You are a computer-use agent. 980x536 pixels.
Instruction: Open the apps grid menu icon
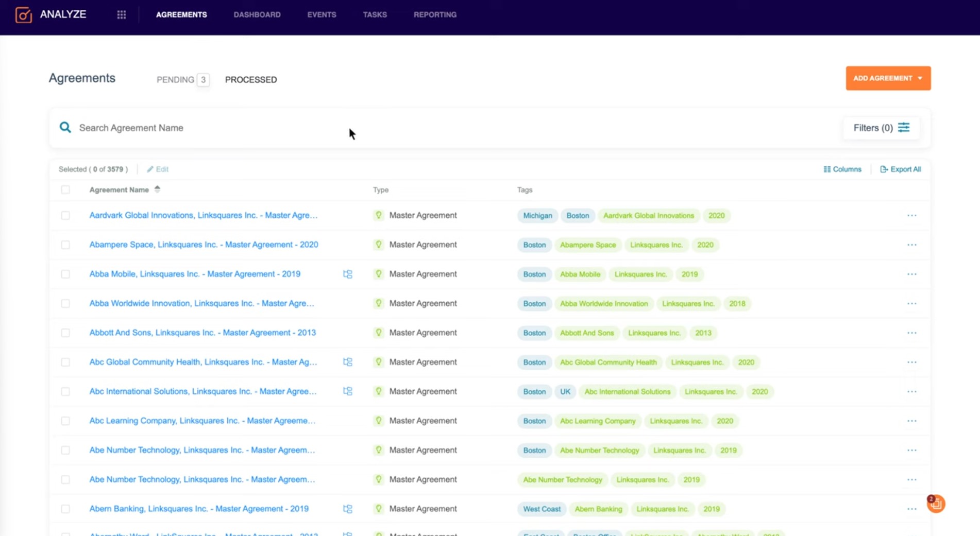tap(122, 15)
